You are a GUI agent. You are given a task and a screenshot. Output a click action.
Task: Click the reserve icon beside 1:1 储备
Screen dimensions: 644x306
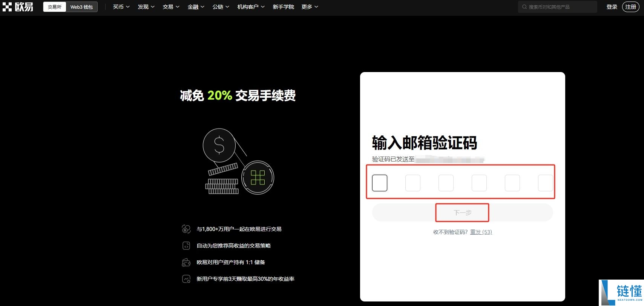click(x=186, y=262)
